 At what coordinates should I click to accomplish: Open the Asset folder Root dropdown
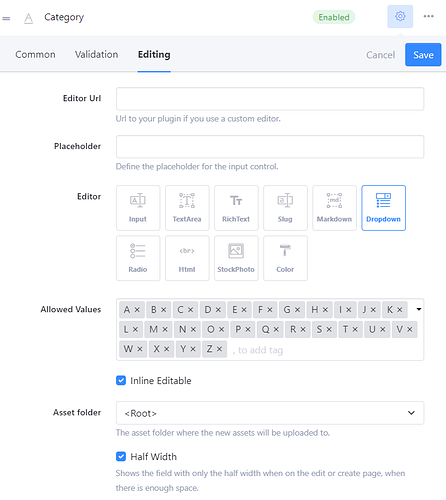(x=270, y=413)
